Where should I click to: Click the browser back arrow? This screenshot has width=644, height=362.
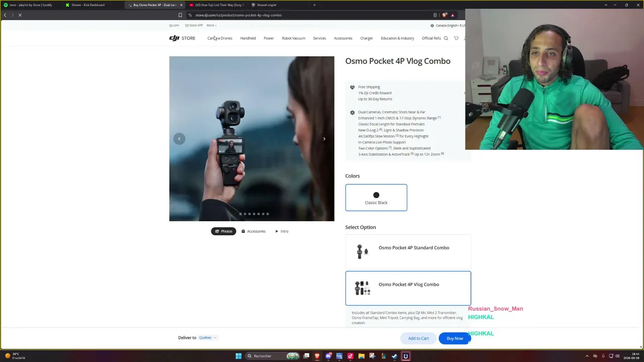[5, 15]
